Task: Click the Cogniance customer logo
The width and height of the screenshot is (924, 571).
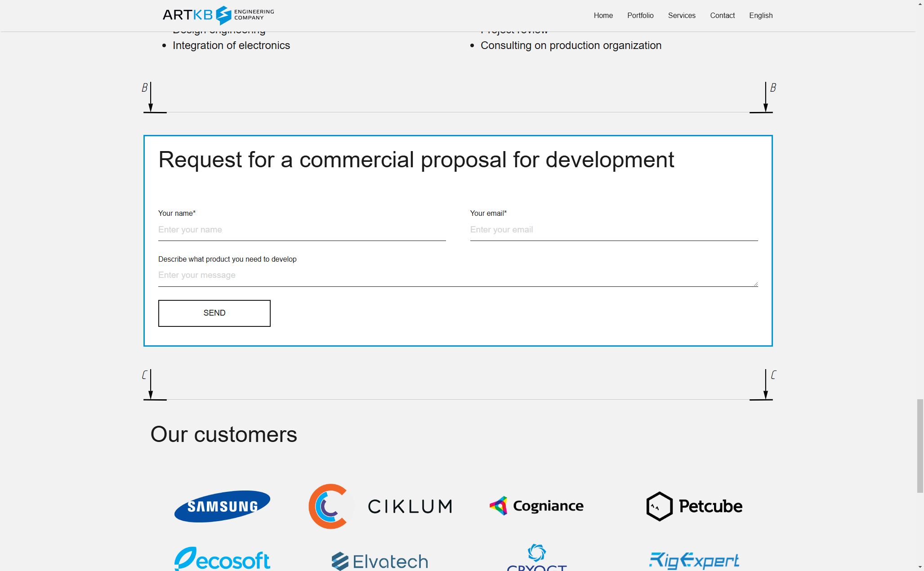Action: [536, 506]
